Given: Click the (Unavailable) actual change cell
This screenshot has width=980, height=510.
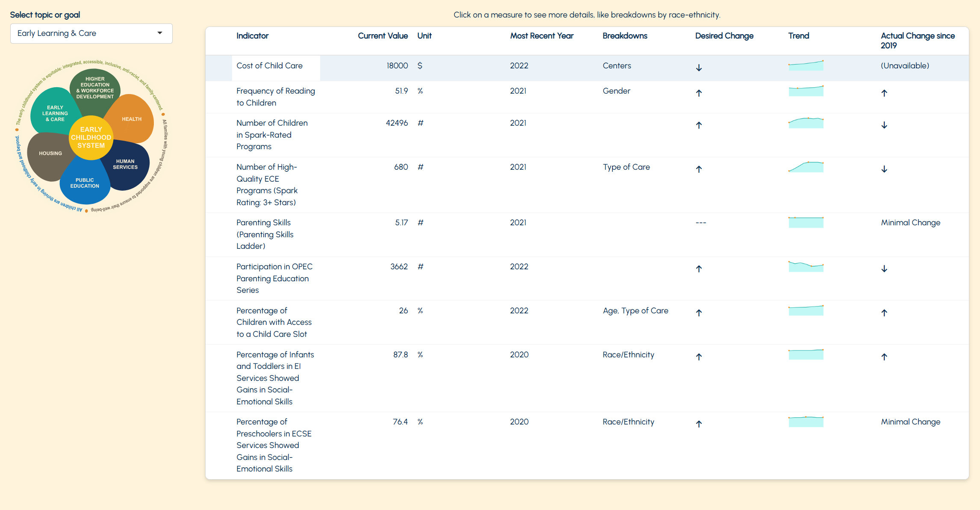Looking at the screenshot, I should click(x=905, y=66).
